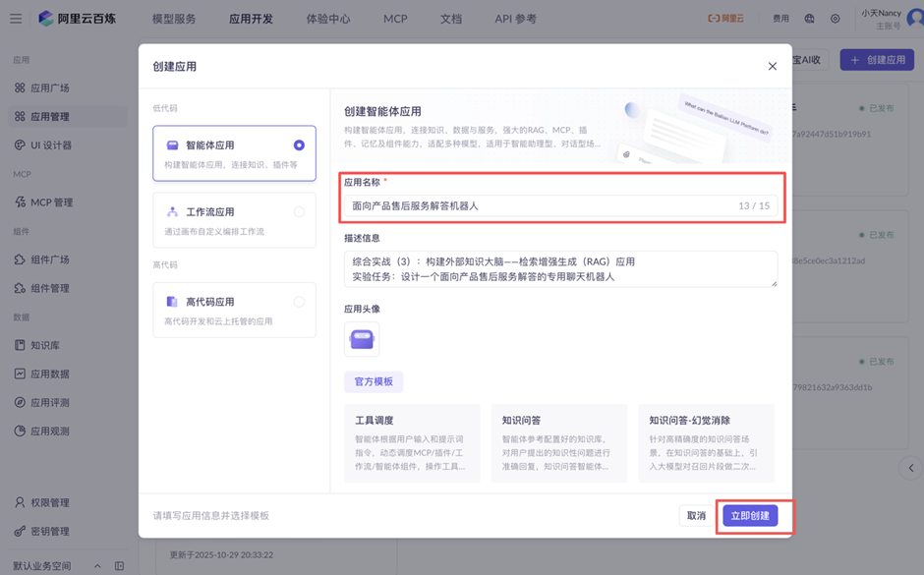The height and width of the screenshot is (575, 924).
Task: Open 组件广场 in the sidebar
Action: coord(67,259)
